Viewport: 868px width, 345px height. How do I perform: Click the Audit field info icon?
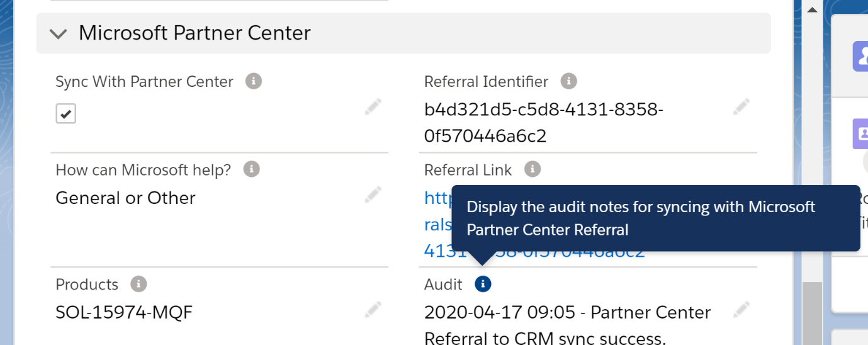pos(482,284)
